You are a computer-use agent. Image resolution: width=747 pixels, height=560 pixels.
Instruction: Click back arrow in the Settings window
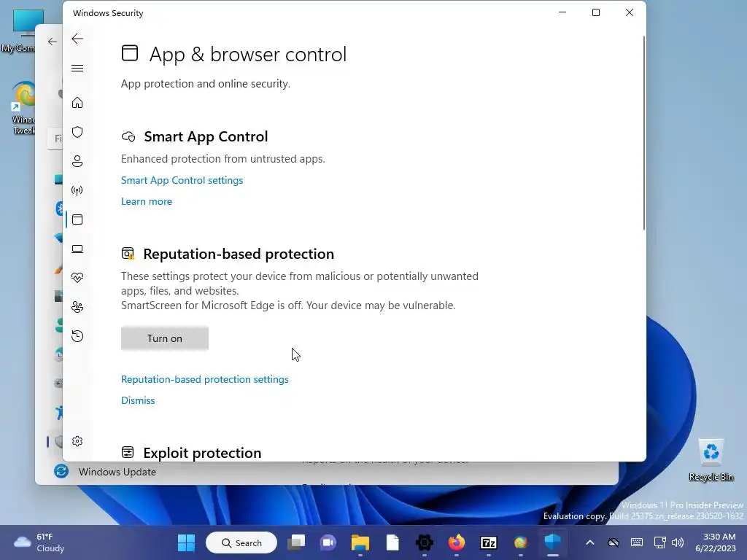pyautogui.click(x=52, y=42)
